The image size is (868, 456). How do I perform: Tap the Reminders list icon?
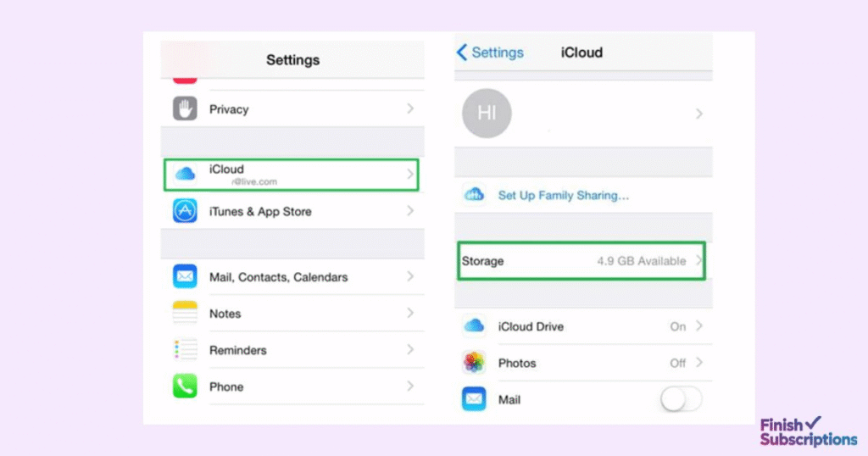point(185,350)
